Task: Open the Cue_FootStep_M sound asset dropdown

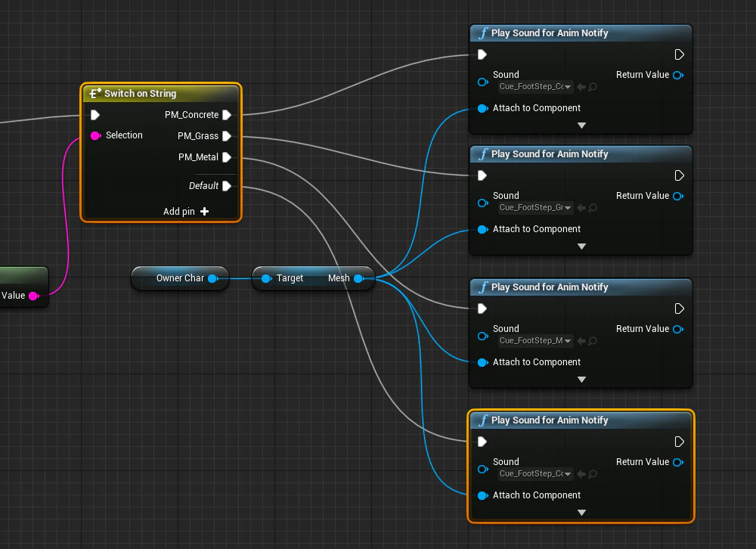Action: tap(535, 341)
